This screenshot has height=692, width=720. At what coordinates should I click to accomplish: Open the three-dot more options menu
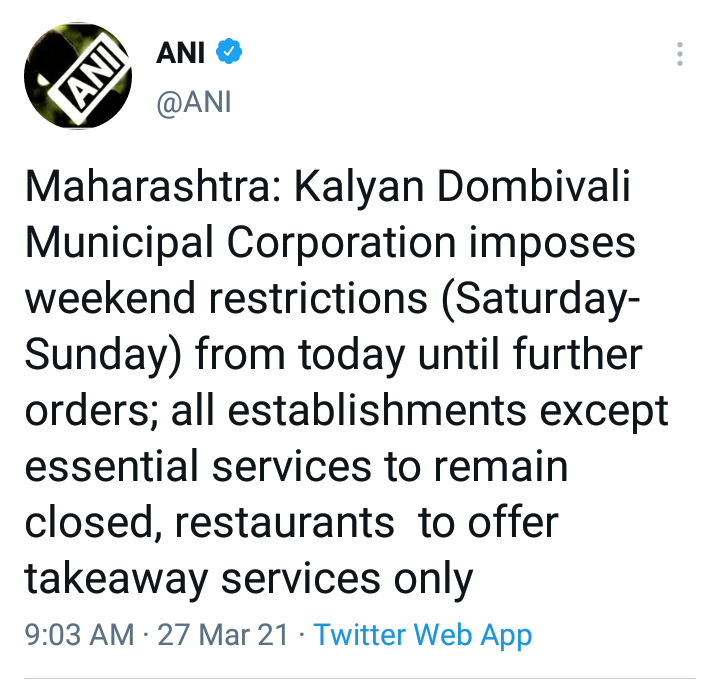pos(680,54)
